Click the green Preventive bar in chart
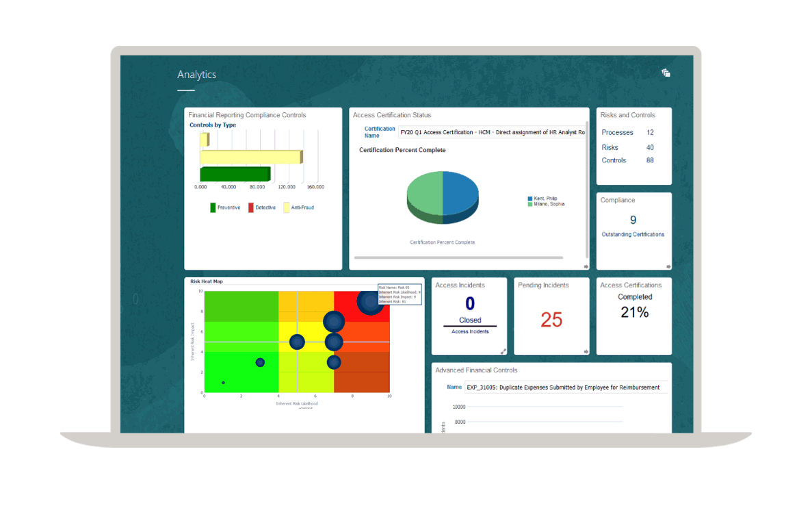 click(x=234, y=174)
